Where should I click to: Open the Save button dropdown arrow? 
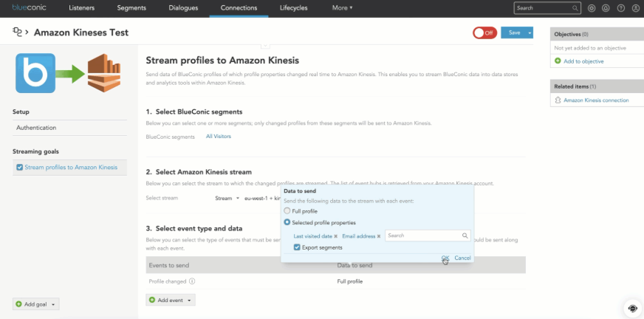tap(530, 32)
